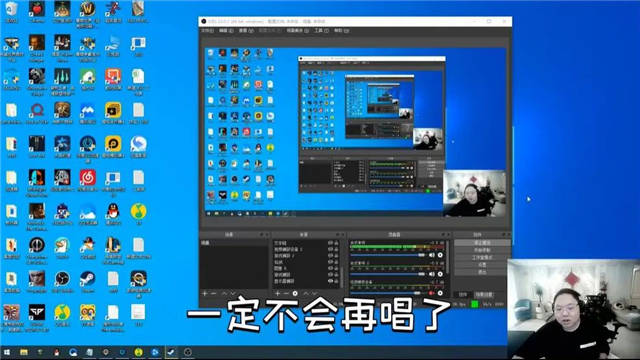Remove the selected scene with the minus button

pos(213,293)
